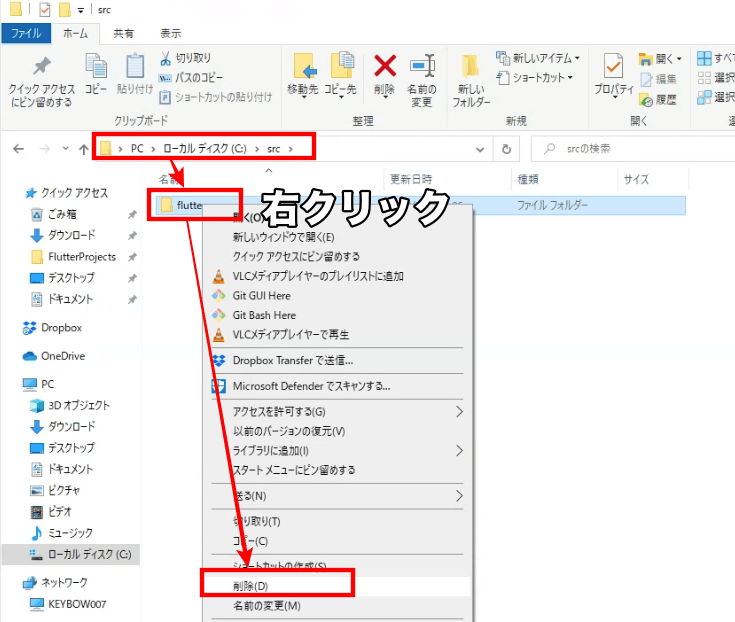
Task: Select Music (ミュージック) under PC
Action: [61, 533]
